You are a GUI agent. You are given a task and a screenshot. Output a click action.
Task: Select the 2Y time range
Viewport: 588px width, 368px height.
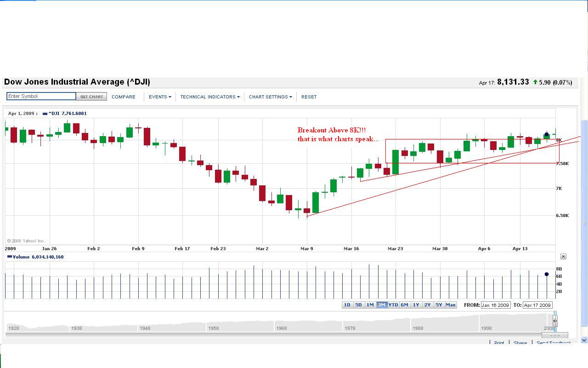428,305
